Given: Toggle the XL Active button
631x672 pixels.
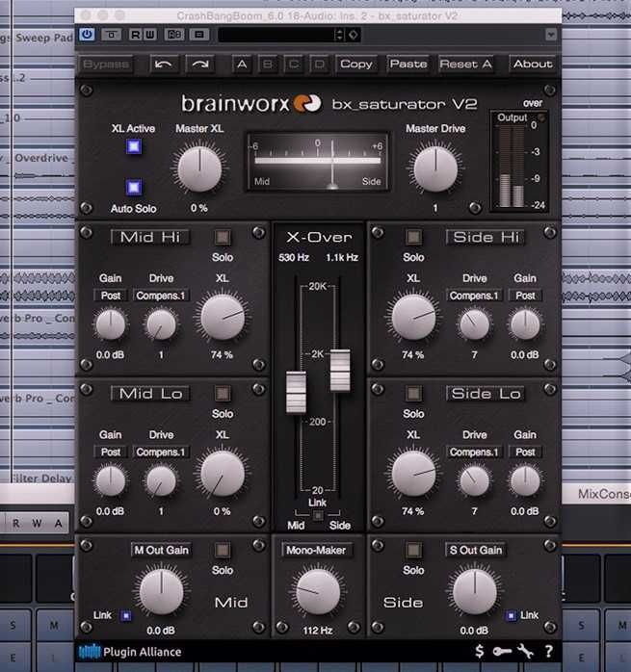Looking at the screenshot, I should click(x=134, y=146).
